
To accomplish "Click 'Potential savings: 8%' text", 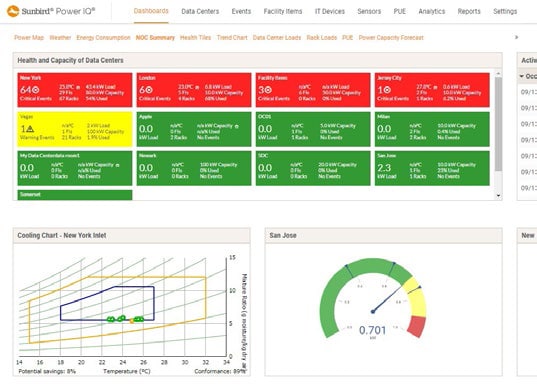I will [x=47, y=371].
